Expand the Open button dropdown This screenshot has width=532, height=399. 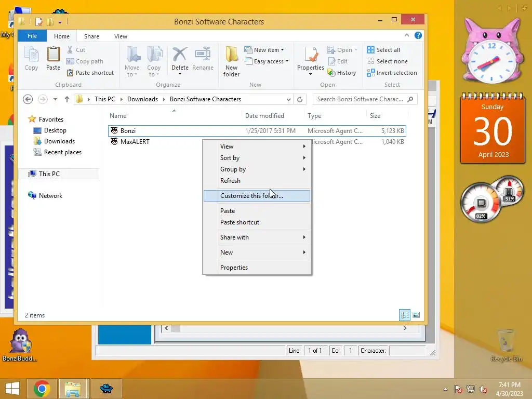(356, 50)
